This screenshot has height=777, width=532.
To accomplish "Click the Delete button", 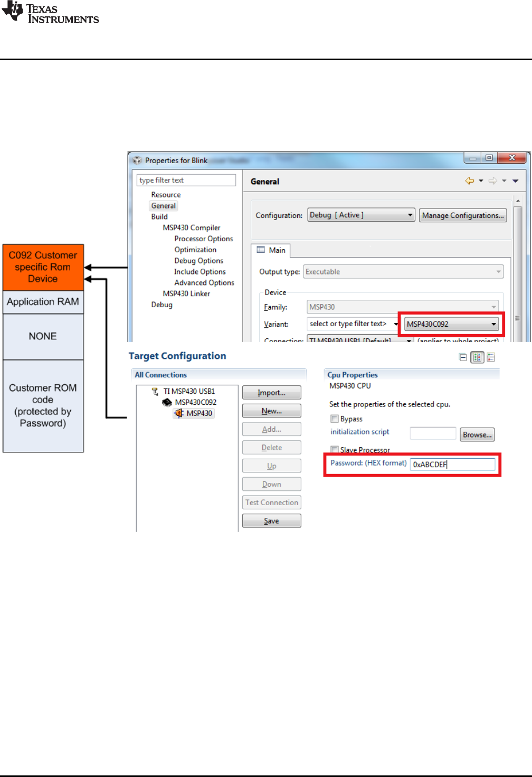I will [272, 448].
